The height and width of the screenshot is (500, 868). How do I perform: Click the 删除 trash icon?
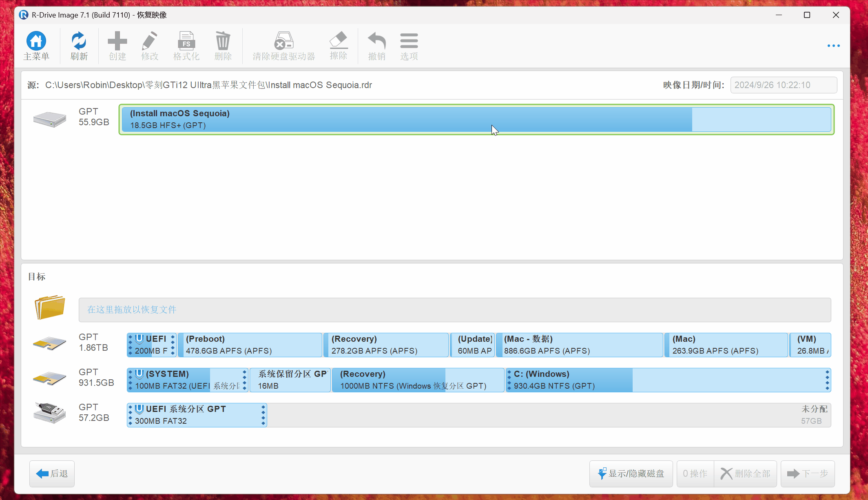[223, 41]
